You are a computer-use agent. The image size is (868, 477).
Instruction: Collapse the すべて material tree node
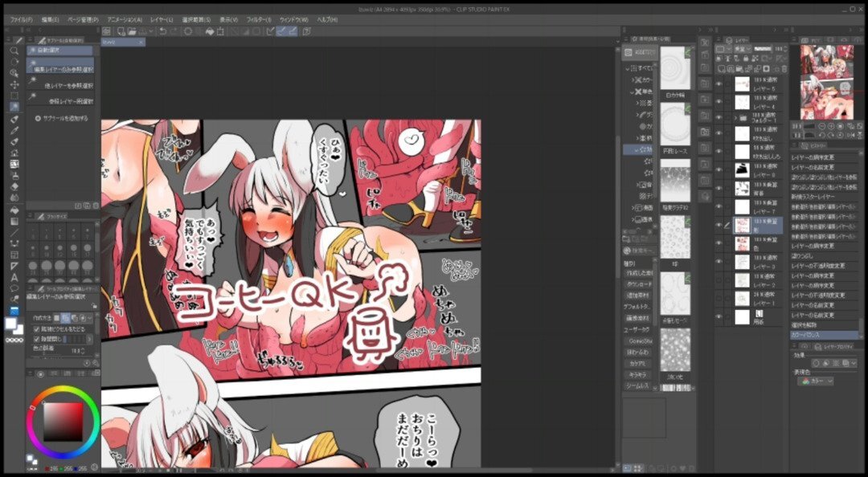click(x=628, y=68)
